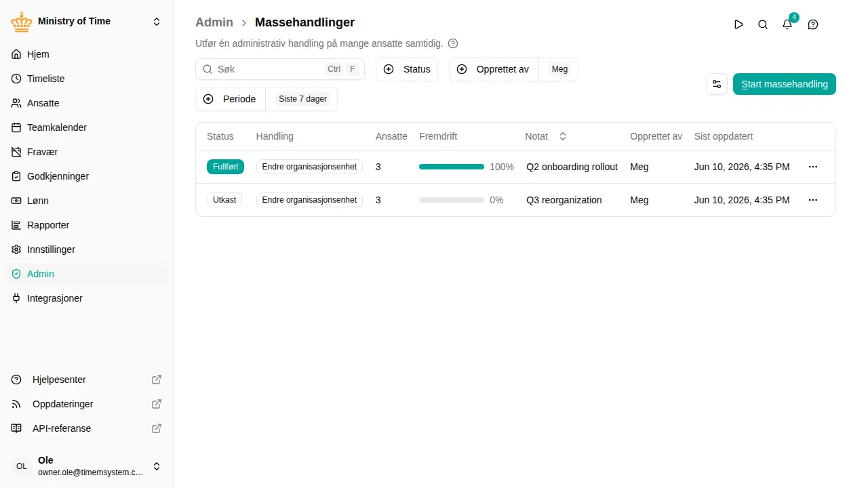Open row actions for Q3 reorganization
This screenshot has width=868, height=488.
(x=813, y=200)
